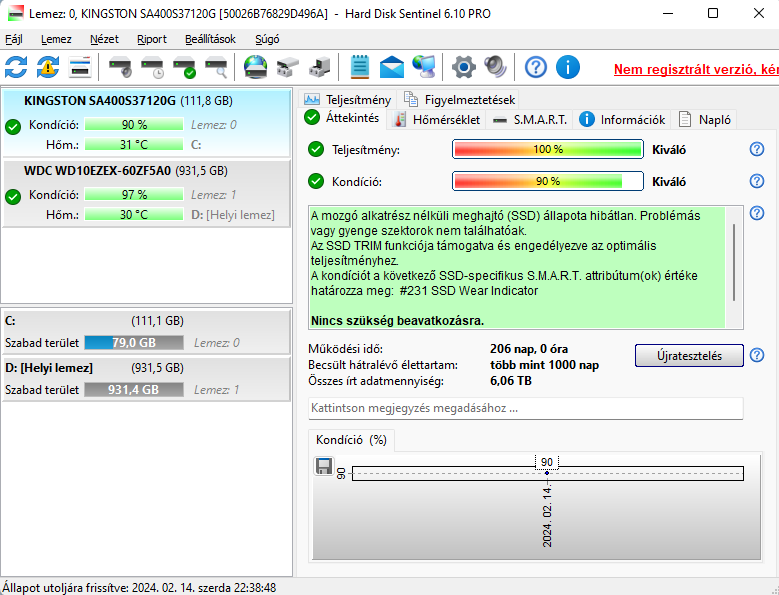Click the több mint 1000 nap value
Viewport: 779px width, 595px height.
coord(545,365)
